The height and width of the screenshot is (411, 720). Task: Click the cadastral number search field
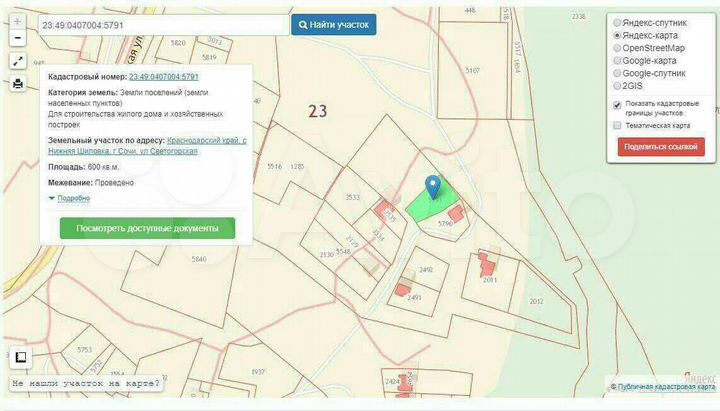point(162,24)
